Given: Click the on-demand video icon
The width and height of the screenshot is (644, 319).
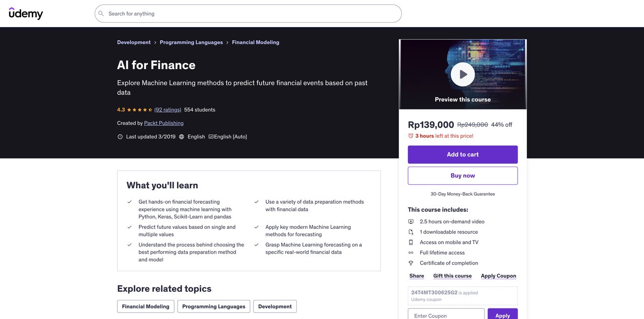Looking at the screenshot, I should coord(411,221).
